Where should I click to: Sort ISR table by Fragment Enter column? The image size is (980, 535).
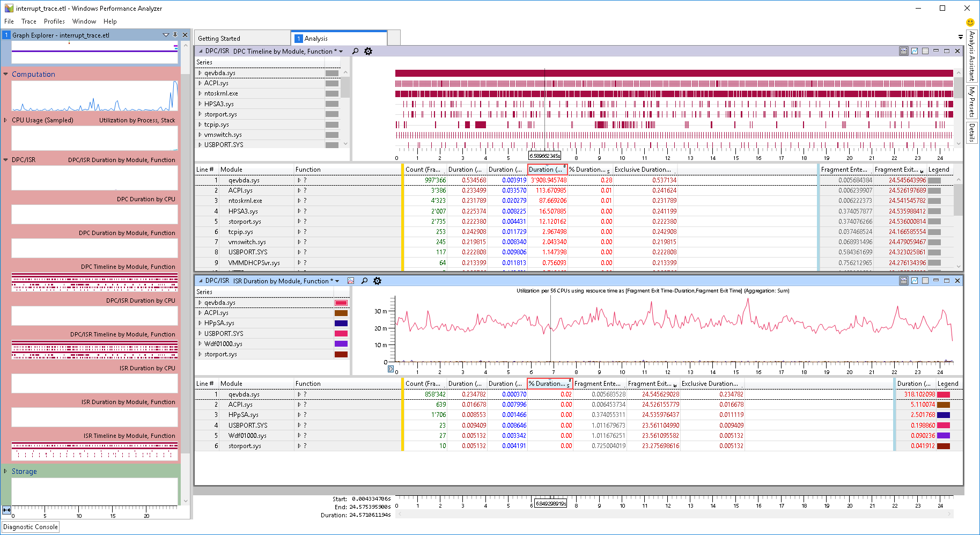tap(599, 384)
